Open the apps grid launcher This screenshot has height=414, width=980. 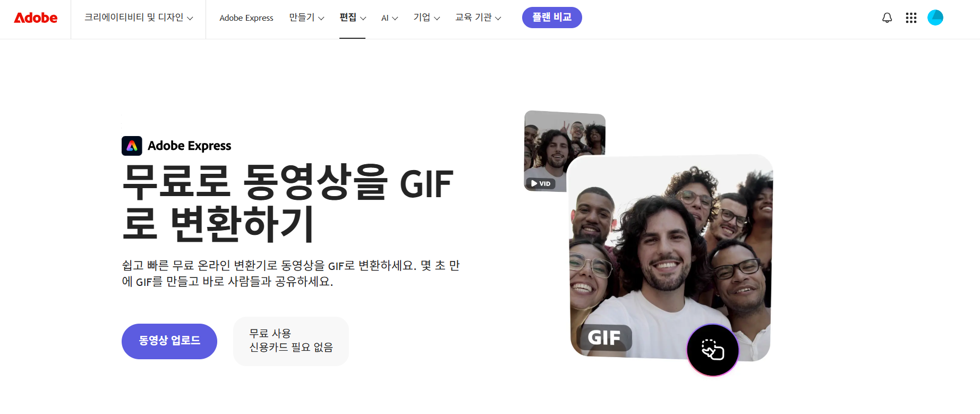click(x=911, y=18)
